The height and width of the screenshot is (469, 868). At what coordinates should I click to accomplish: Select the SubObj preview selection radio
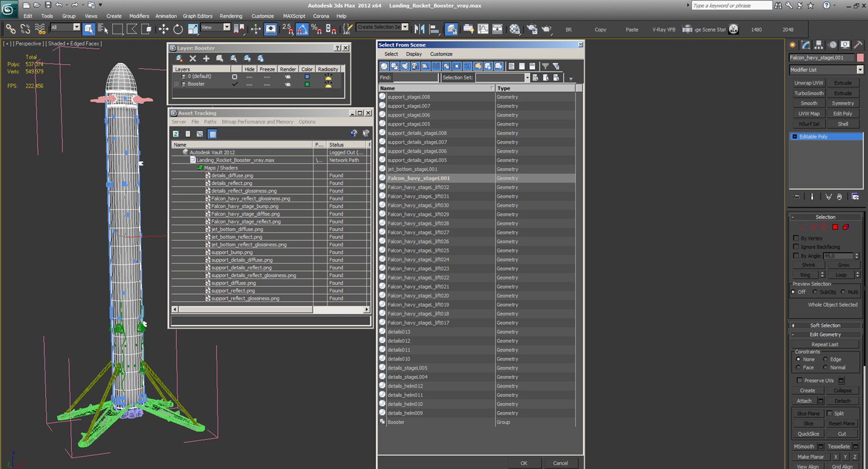point(815,292)
